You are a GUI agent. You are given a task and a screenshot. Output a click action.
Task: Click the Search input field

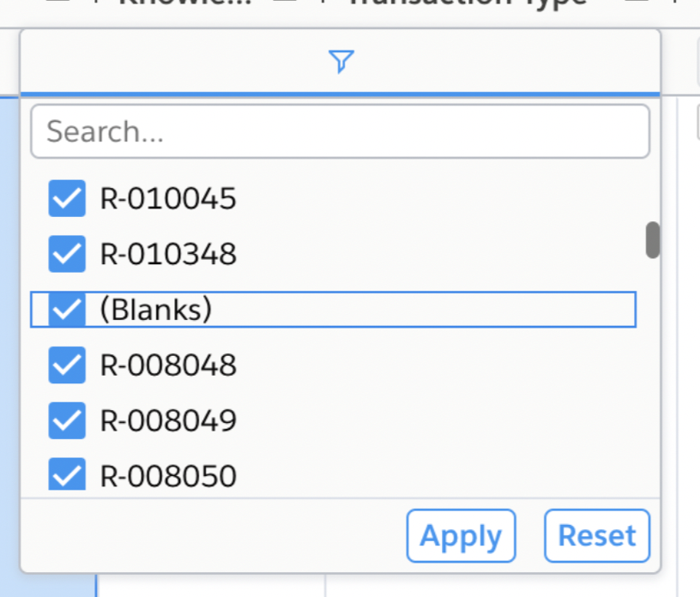(x=340, y=131)
